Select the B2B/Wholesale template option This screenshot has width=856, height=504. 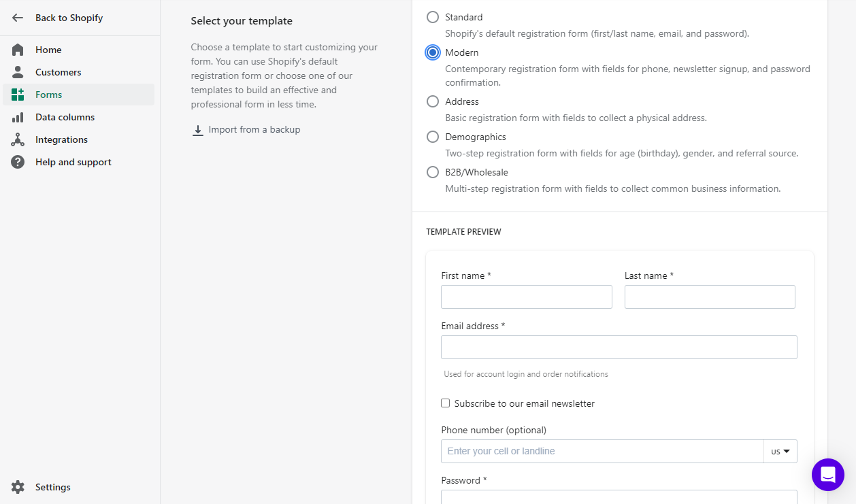433,172
